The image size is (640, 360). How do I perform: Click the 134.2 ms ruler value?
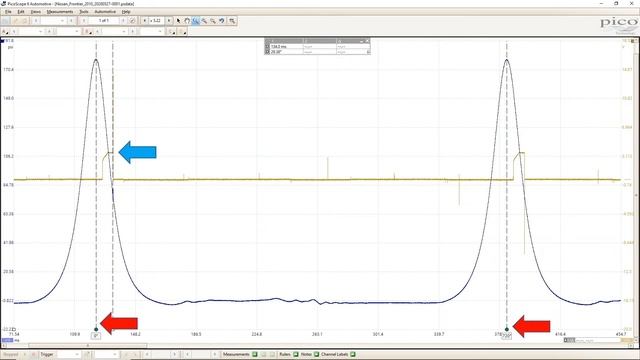279,47
